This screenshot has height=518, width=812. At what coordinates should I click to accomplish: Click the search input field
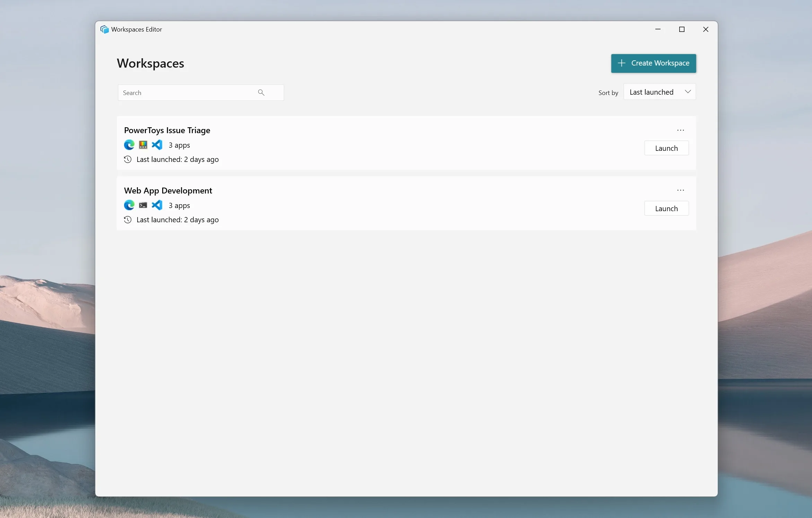[x=201, y=92]
